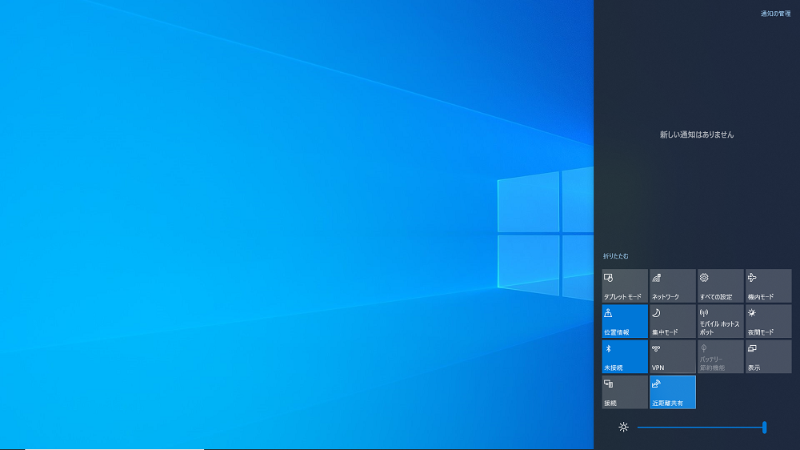Open the 接続 (Connect) tile
Viewport: 800px width, 450px height.
pos(624,392)
